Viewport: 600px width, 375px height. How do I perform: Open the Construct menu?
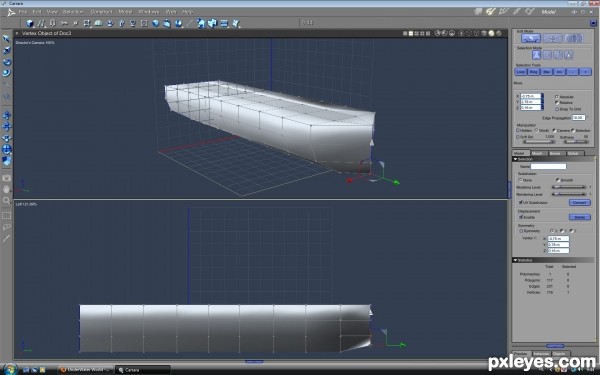click(101, 12)
